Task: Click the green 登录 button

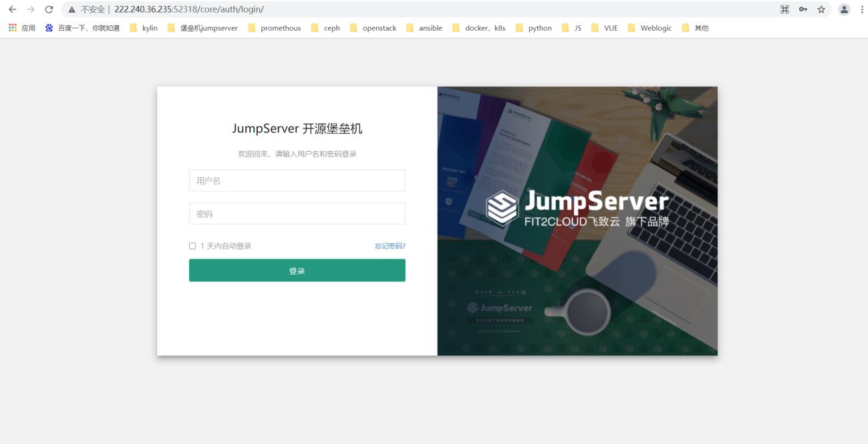Action: click(297, 271)
